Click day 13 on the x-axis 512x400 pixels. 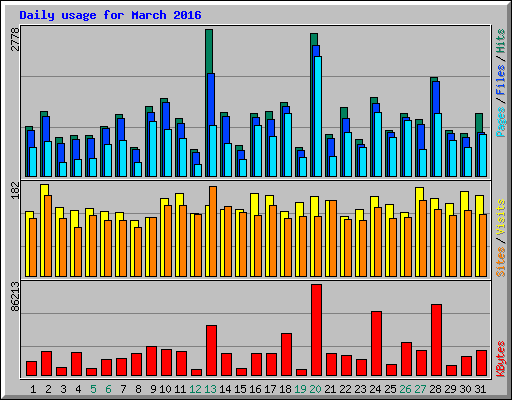(210, 389)
